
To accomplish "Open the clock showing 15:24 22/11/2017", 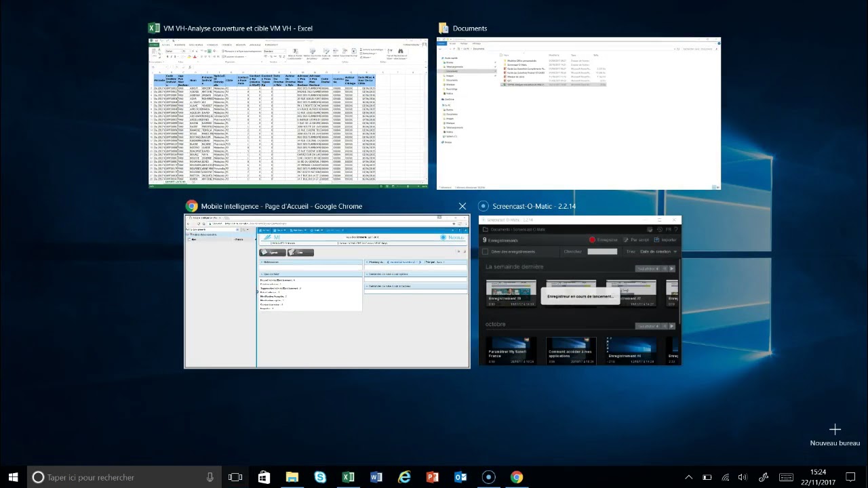I will 818,477.
